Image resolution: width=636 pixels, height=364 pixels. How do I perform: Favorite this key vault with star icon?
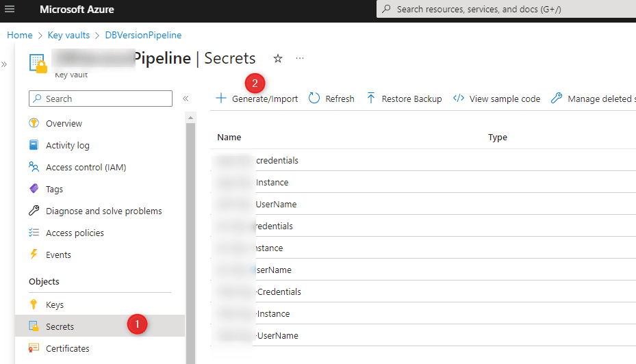click(x=278, y=59)
